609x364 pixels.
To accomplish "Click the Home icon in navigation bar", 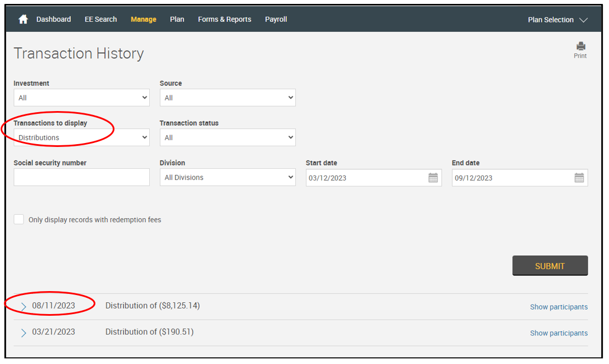I will point(23,20).
